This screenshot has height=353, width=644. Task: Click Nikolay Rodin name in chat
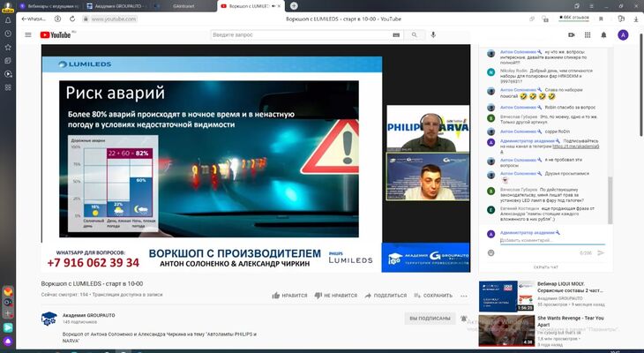click(513, 71)
